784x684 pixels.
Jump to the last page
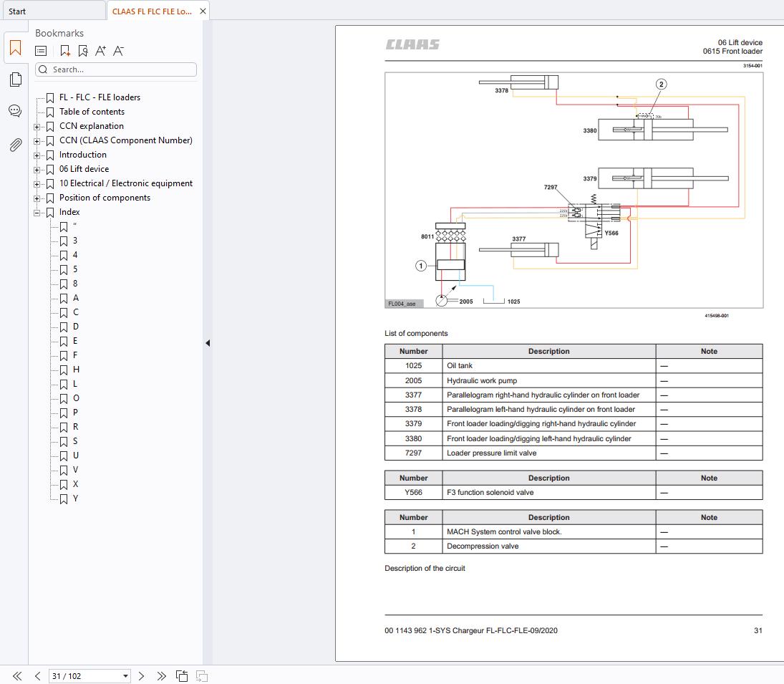[161, 675]
